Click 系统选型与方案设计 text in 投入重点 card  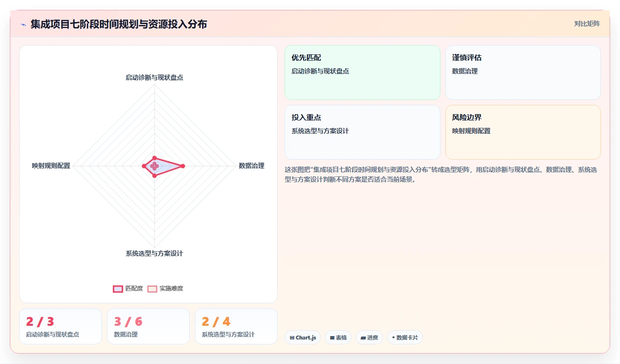coord(320,131)
